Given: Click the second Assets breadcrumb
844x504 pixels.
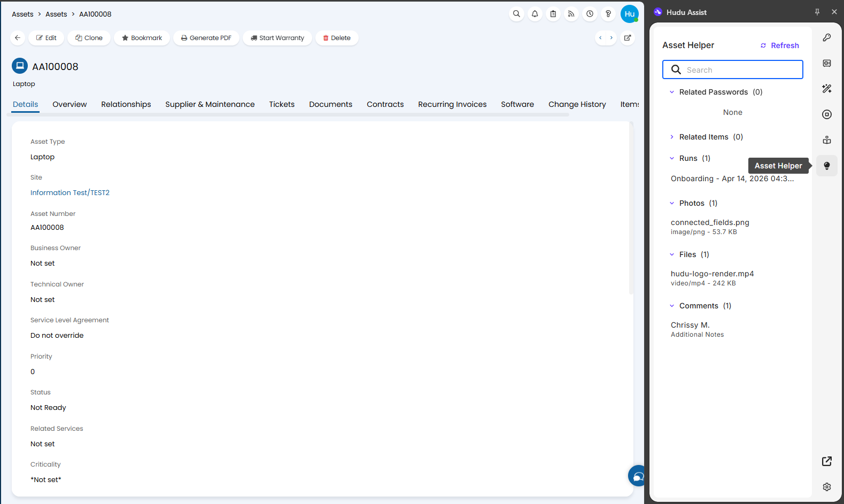Looking at the screenshot, I should 56,14.
